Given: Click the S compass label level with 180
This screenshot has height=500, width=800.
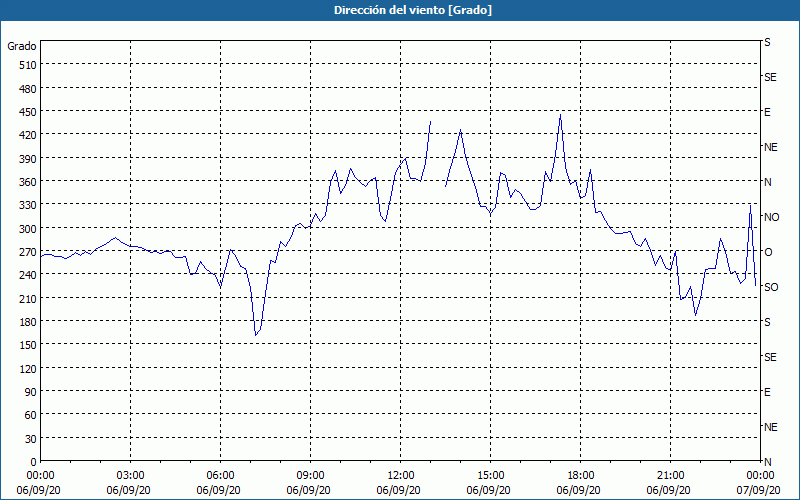Looking at the screenshot, I should 767,322.
